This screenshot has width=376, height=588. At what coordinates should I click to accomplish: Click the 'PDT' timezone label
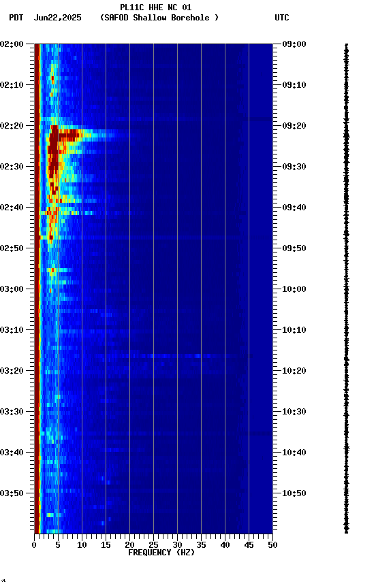pos(16,18)
